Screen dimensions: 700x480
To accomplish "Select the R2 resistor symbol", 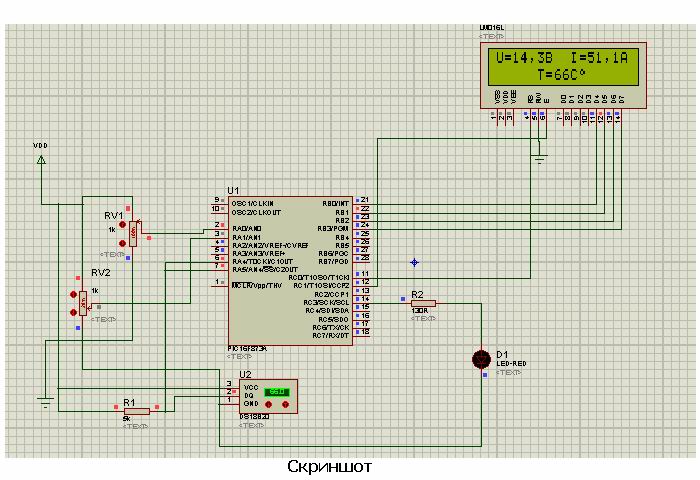I will click(423, 304).
